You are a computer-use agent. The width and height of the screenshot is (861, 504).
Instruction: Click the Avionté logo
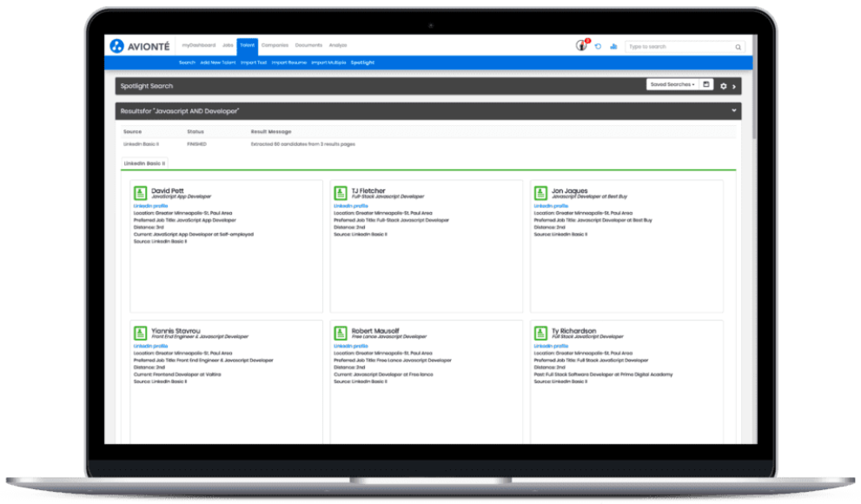point(140,46)
